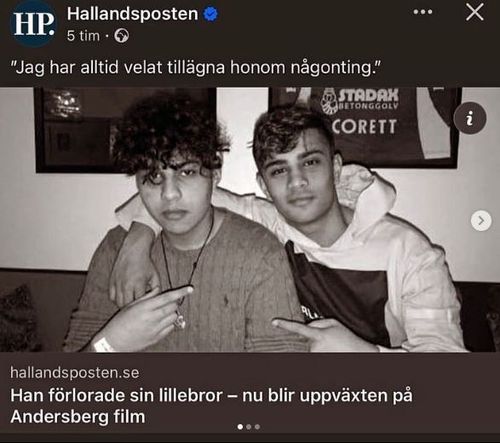Select the first carousel indicator dot
This screenshot has width=500, height=443.
(240, 427)
